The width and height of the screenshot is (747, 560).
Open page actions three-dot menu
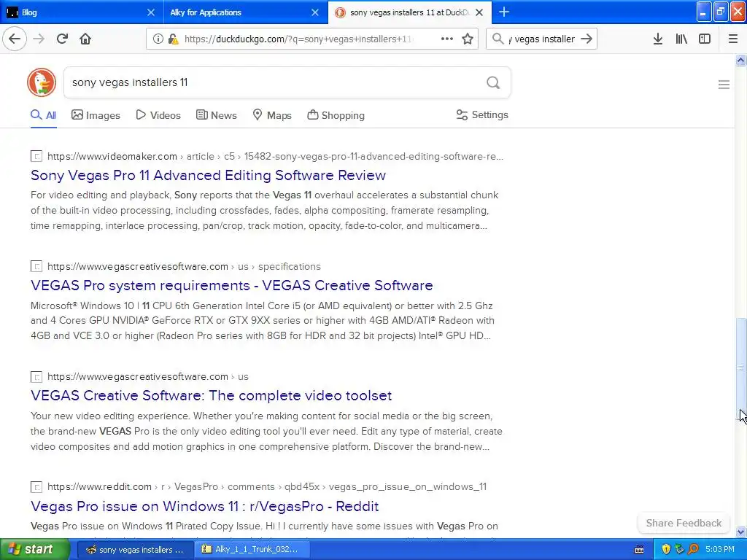(447, 39)
